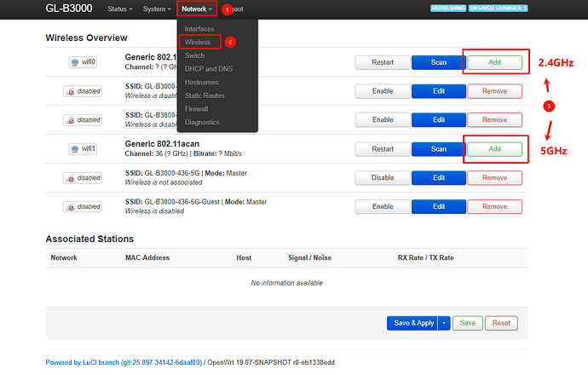Viewport: 588px width, 375px height.
Task: Open Interfaces in the Network menu
Action: (x=199, y=28)
